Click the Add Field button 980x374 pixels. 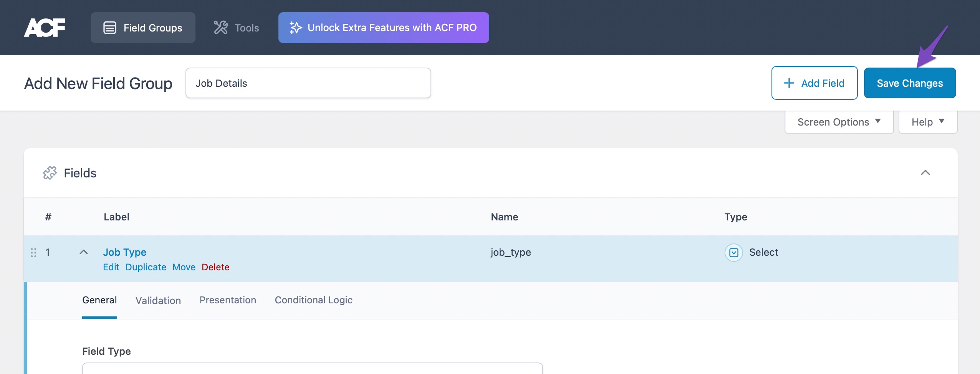click(814, 83)
